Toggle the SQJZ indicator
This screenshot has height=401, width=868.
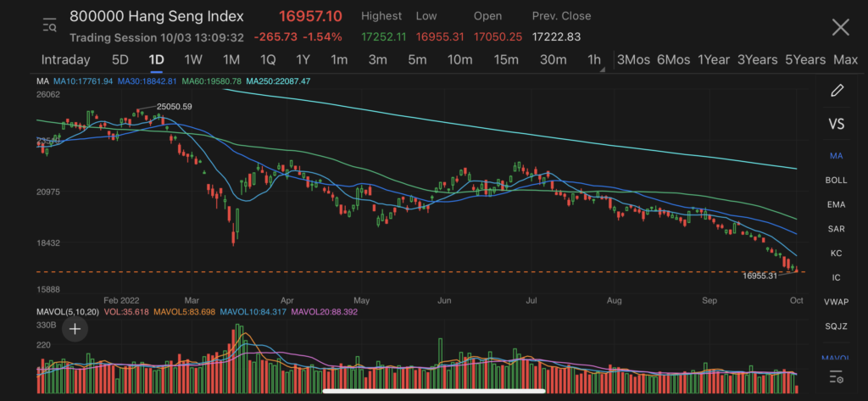click(836, 326)
